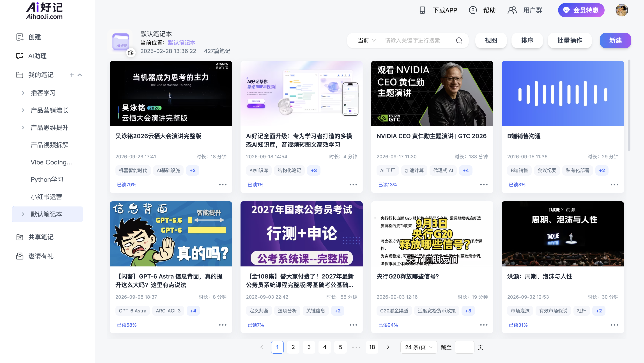
Task: Click the 用户群 people icon
Action: click(512, 10)
